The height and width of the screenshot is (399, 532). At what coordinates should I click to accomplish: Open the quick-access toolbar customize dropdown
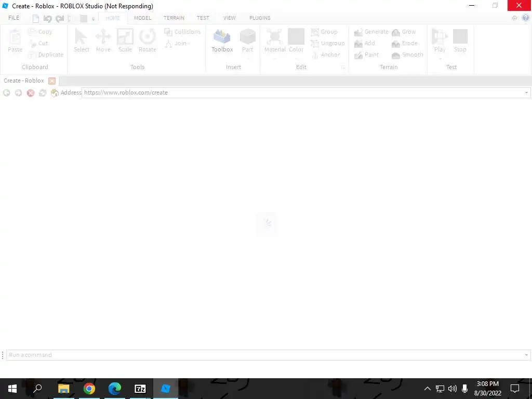point(93,19)
